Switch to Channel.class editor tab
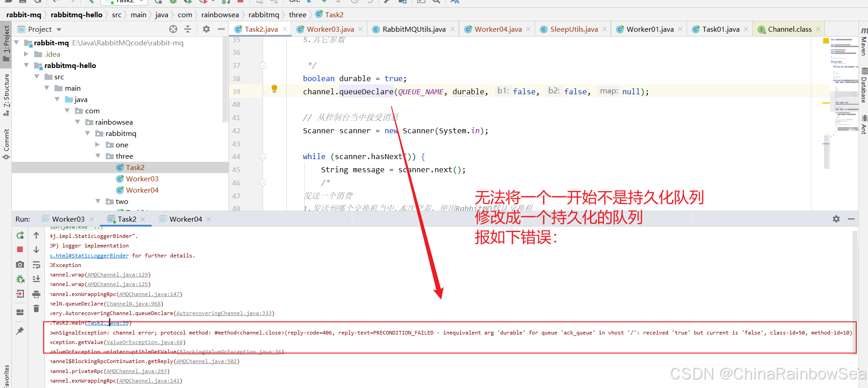Screen dimensions: 868x388 coord(790,29)
